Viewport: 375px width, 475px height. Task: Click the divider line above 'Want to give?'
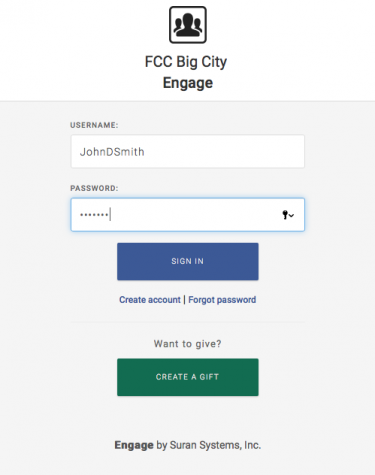point(188,322)
